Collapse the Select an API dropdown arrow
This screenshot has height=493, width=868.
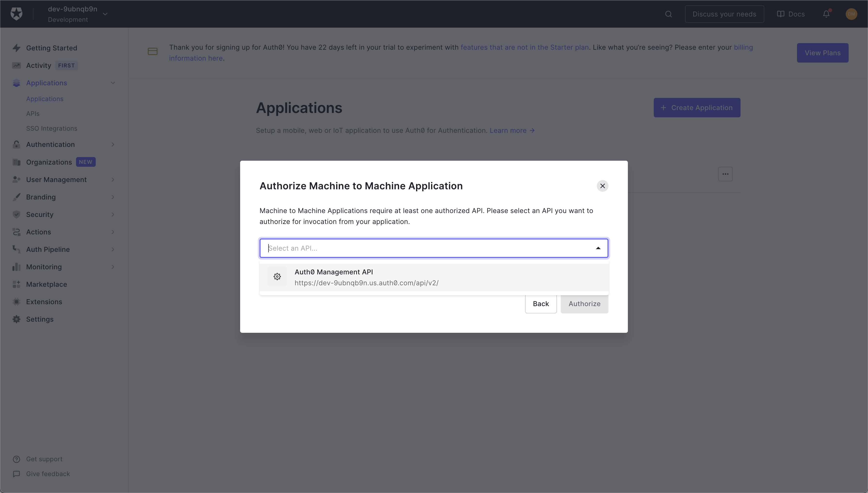tap(598, 248)
